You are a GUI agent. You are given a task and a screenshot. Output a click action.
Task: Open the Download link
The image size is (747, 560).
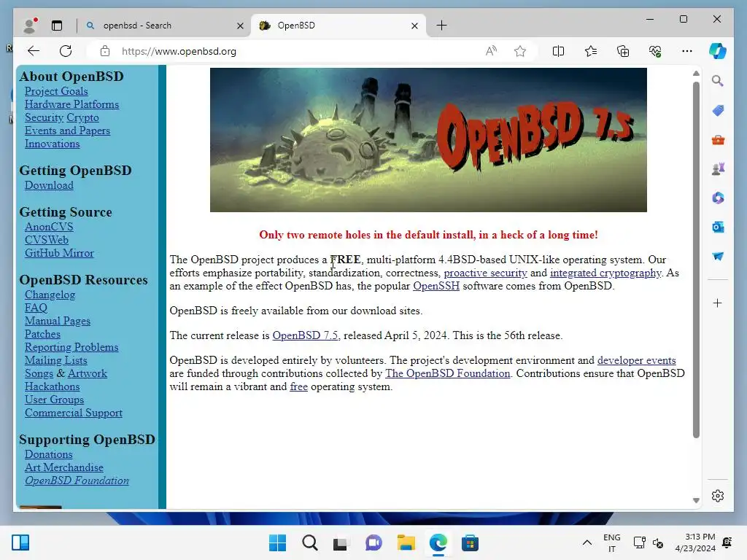(49, 185)
